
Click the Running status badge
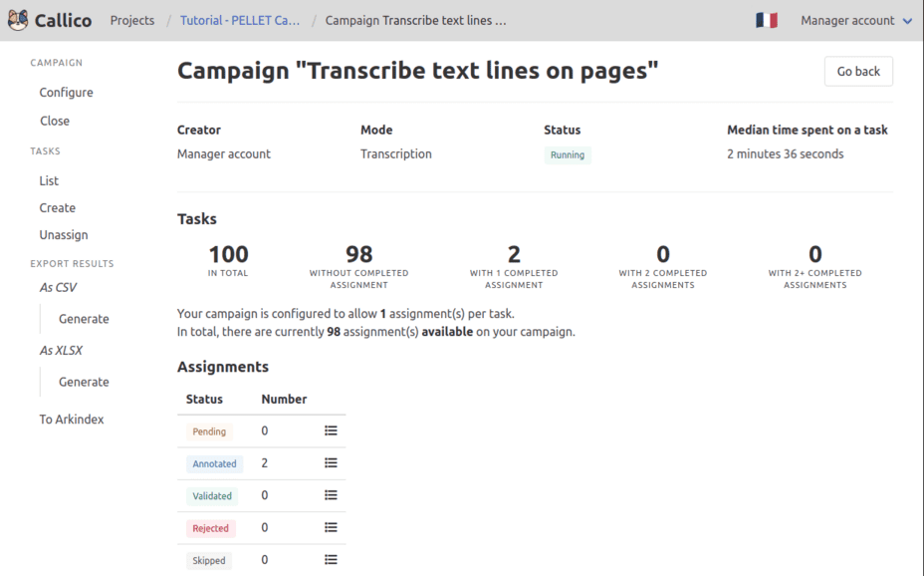click(x=568, y=155)
